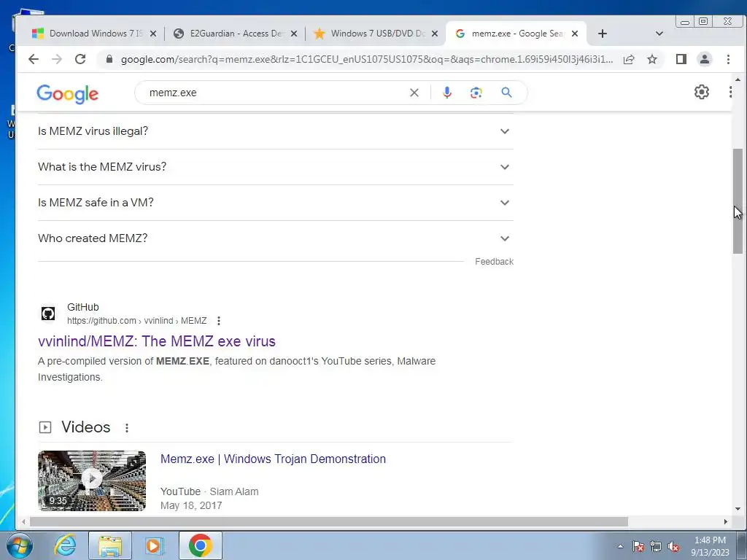This screenshot has width=747, height=560.
Task: Click the github.com vvinlind MEMZ URL
Action: pyautogui.click(x=136, y=321)
